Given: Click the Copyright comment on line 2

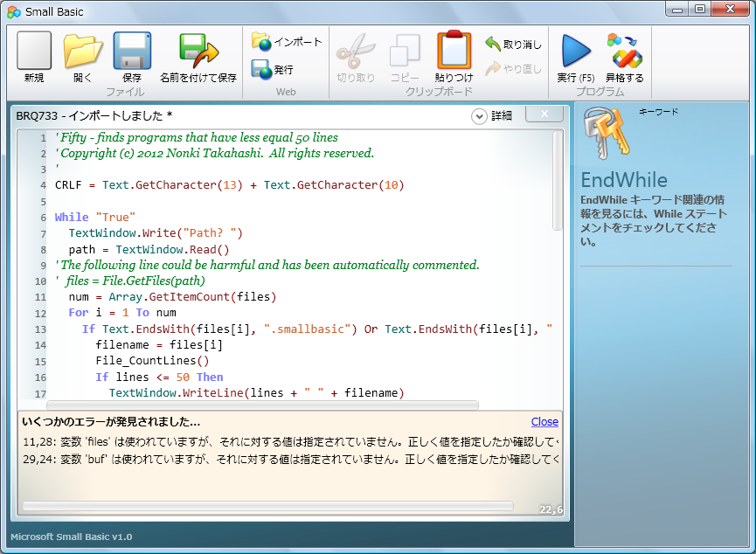Looking at the screenshot, I should point(214,153).
